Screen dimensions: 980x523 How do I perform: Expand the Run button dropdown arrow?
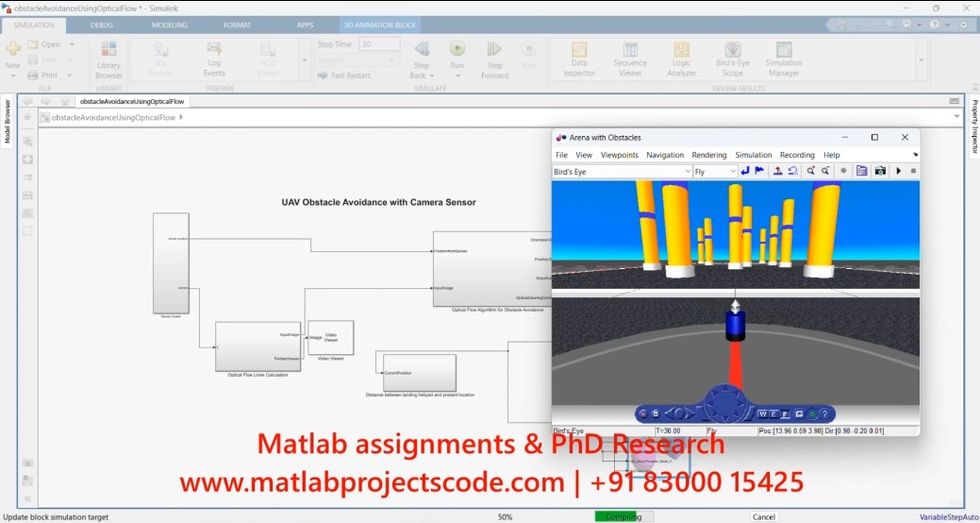tap(457, 76)
